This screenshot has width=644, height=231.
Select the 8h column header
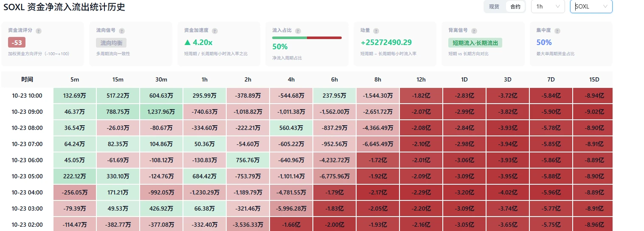pyautogui.click(x=378, y=79)
